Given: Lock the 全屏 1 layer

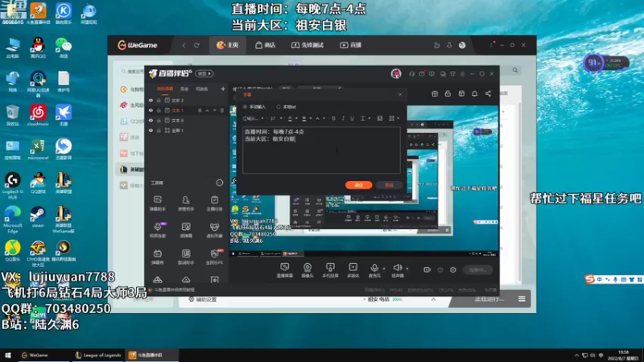Looking at the screenshot, I should pos(159,130).
